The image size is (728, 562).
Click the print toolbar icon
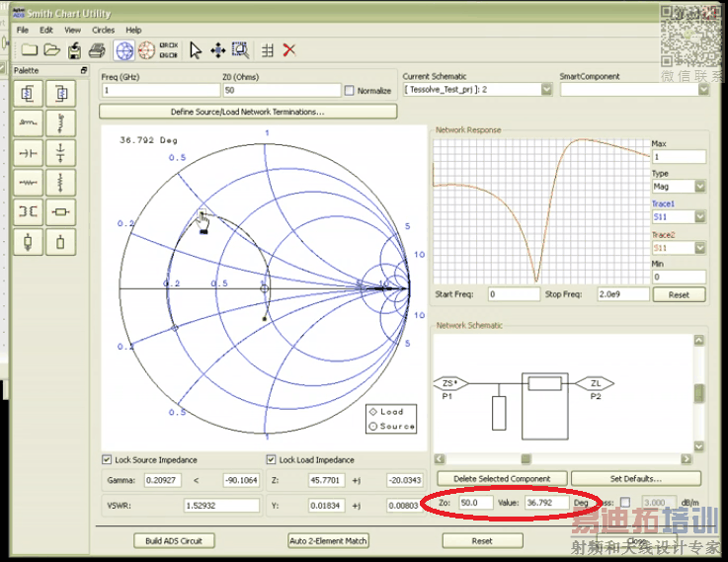click(x=97, y=50)
